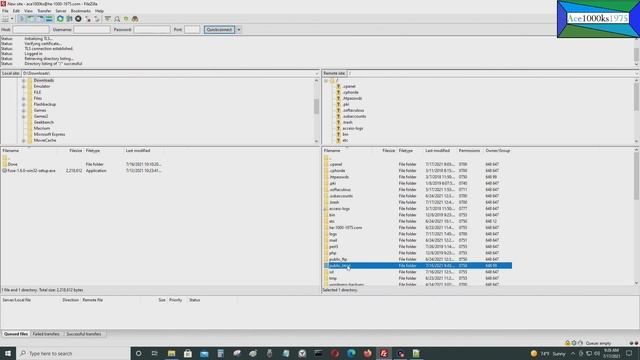Click the binoculars file search icon
Screen dimensions: 640x360
coord(135,19)
